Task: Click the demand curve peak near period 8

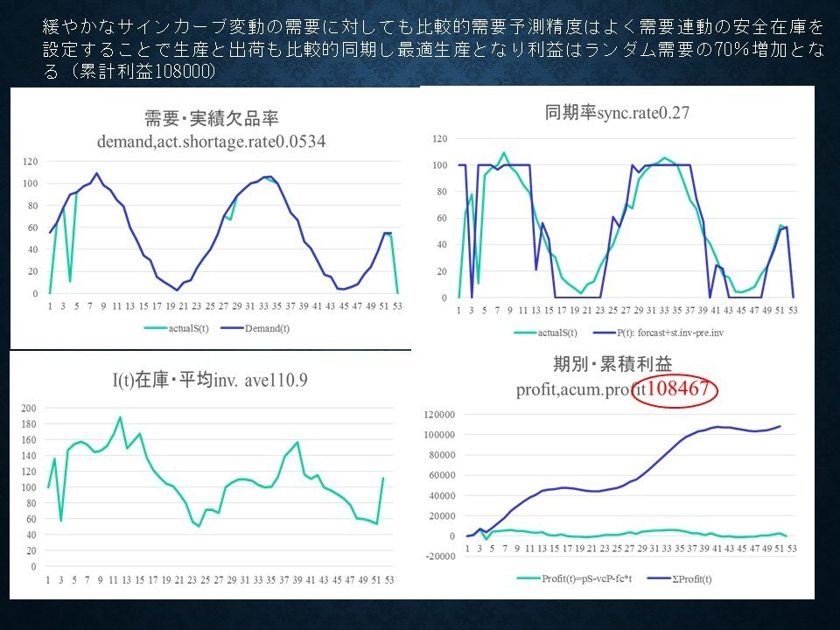Action: coord(96,173)
